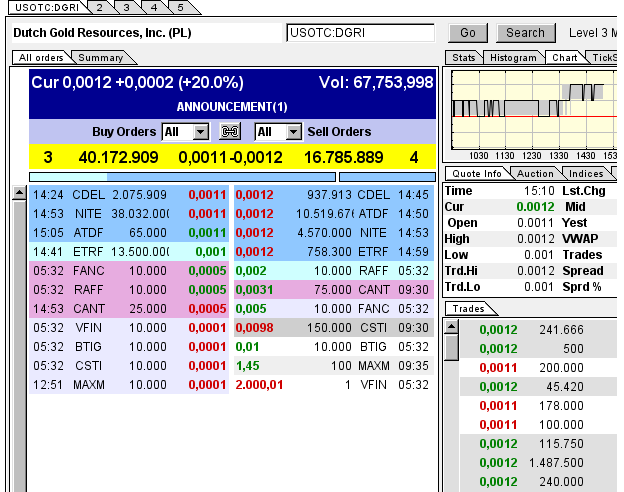624x492 pixels.
Task: Select the ATDF buy order 65.000
Action: point(129,233)
